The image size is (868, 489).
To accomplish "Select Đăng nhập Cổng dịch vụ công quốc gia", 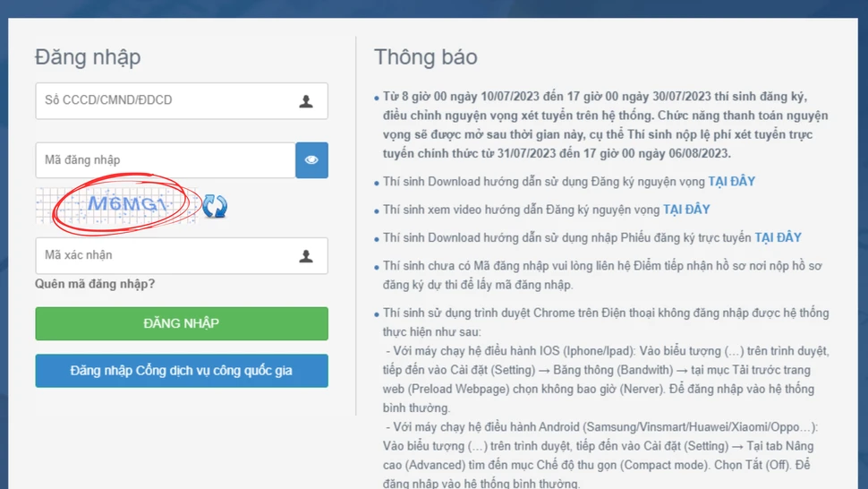I will 182,371.
